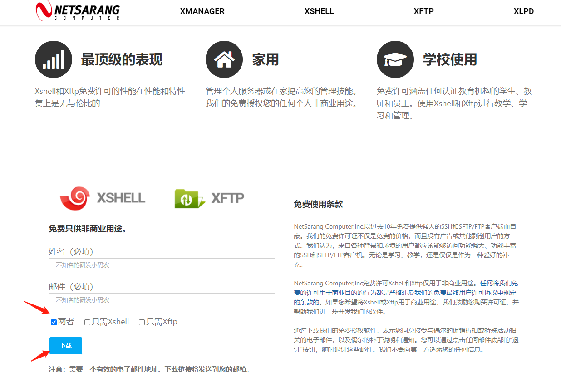The height and width of the screenshot is (392, 561).
Task: Open the XFTP menu item
Action: pyautogui.click(x=424, y=11)
